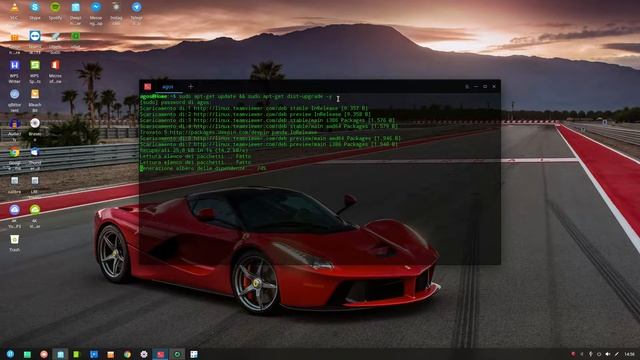Open the Trash on the desktop
Viewport: 640px width, 360px height.
click(x=14, y=239)
